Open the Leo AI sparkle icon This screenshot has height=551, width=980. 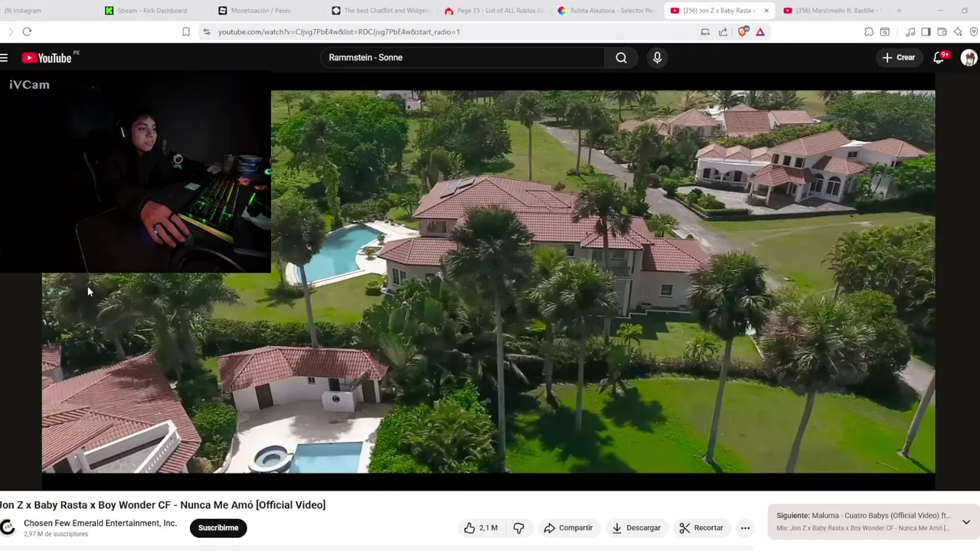click(x=958, y=31)
